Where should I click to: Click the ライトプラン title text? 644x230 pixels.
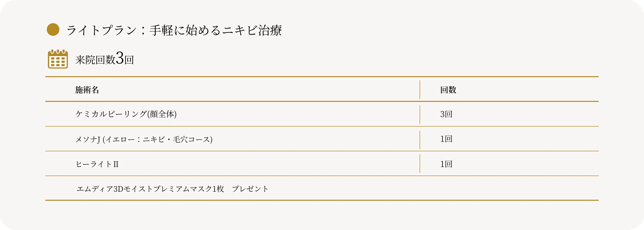tap(101, 30)
